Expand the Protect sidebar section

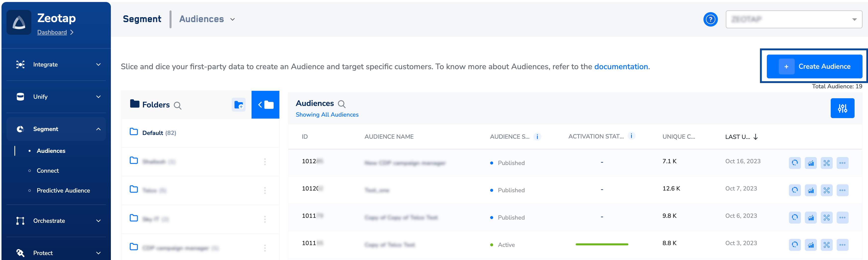(x=56, y=253)
